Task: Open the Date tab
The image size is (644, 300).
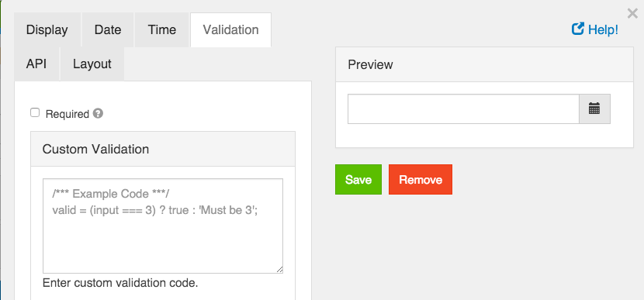Action: click(x=108, y=30)
